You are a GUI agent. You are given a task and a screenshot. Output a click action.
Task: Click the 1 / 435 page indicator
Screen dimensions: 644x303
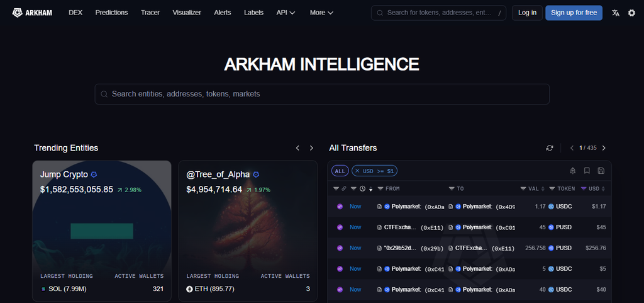[588, 148]
